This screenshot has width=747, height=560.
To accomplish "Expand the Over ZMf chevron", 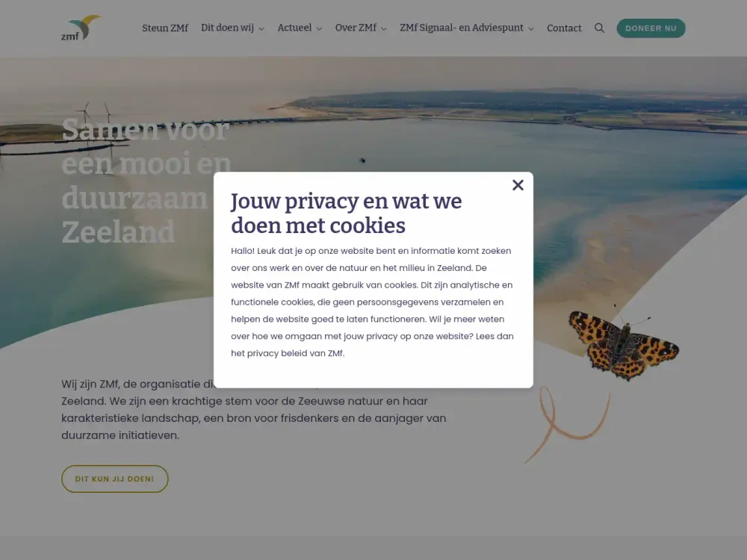I will click(384, 28).
